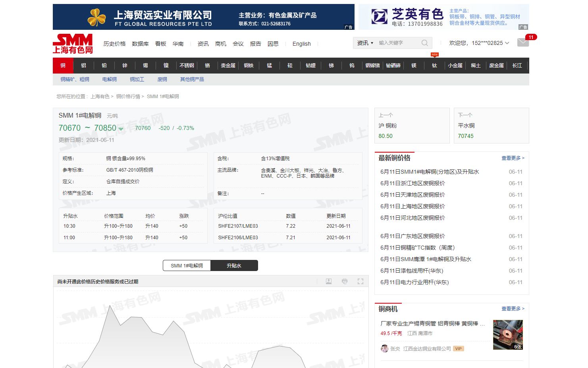Image resolution: width=588 pixels, height=368 pixels.
Task: Open the 长江 tab
Action: pos(517,66)
